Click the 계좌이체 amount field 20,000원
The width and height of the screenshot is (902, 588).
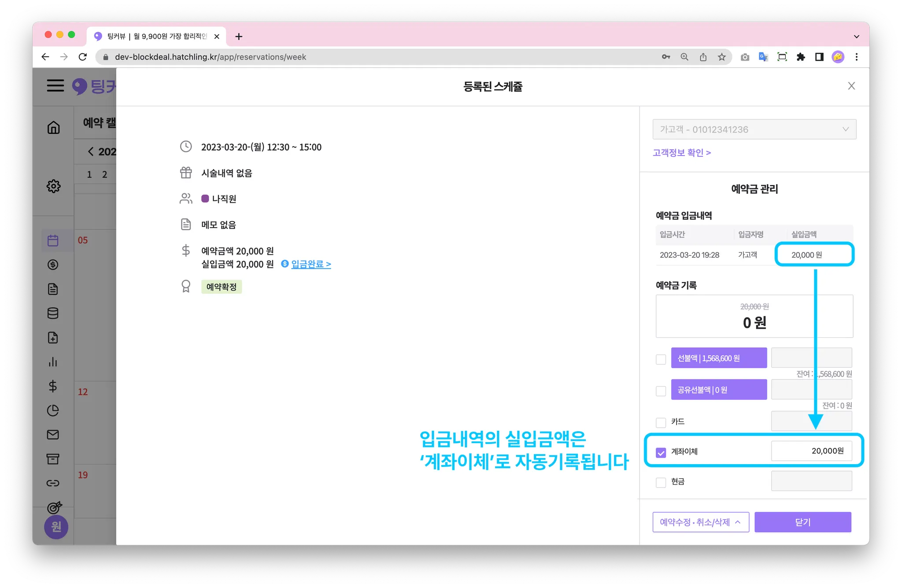coord(811,451)
